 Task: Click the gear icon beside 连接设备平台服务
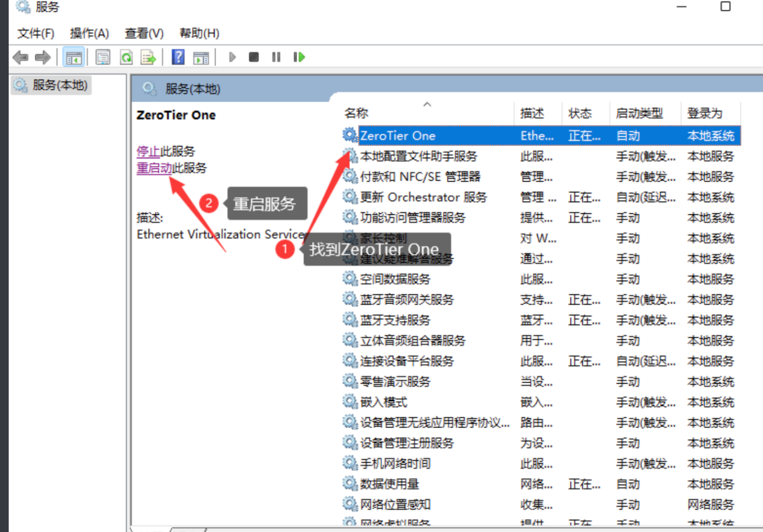tap(350, 361)
